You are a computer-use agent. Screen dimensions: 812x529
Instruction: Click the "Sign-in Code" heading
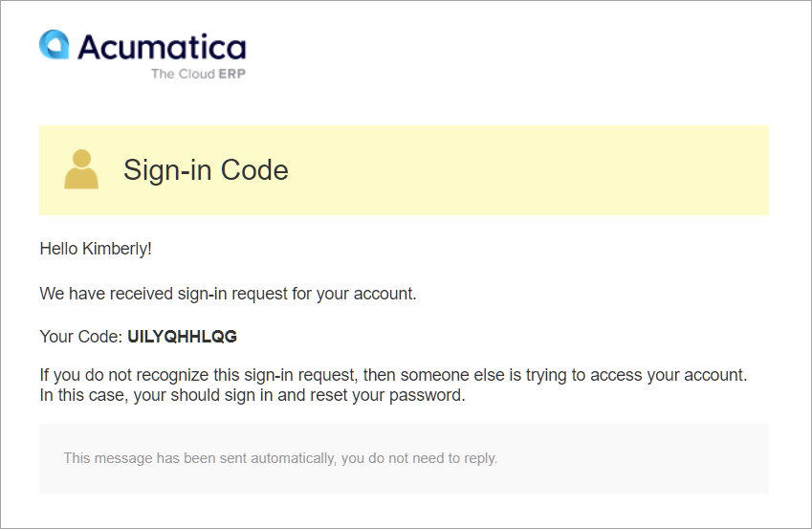click(x=206, y=170)
